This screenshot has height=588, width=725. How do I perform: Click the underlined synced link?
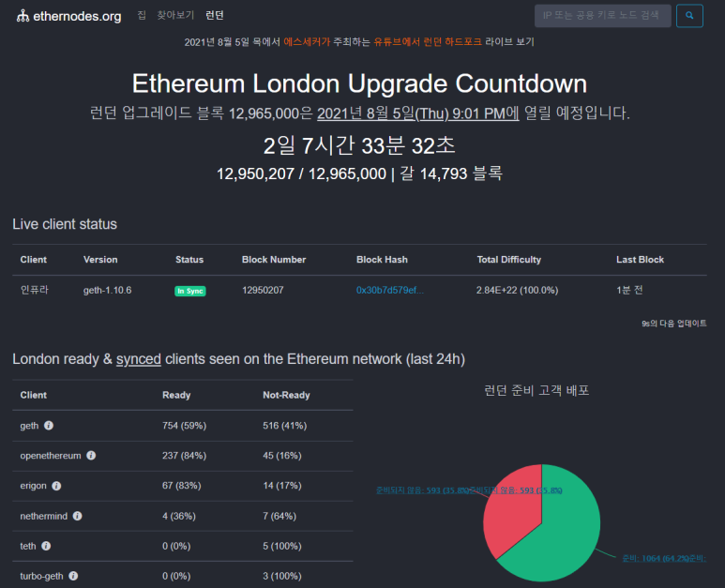[x=138, y=359]
